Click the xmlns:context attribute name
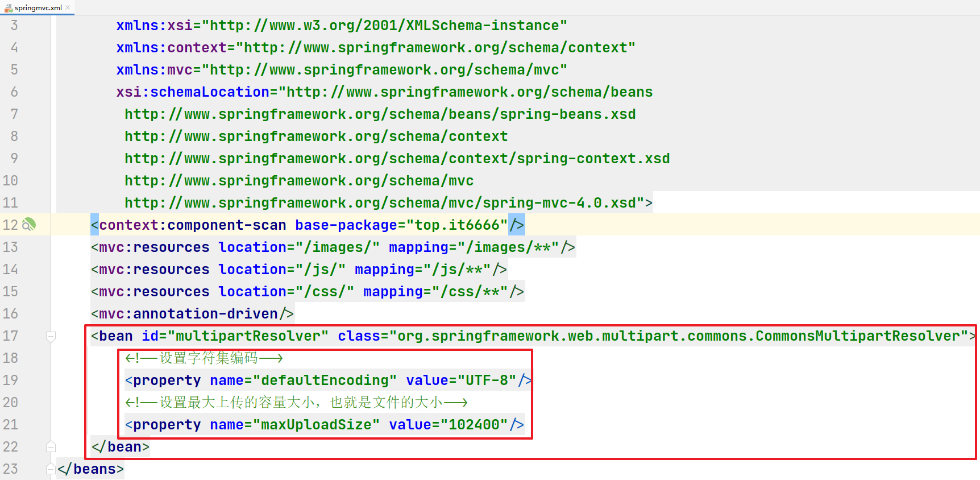The width and height of the screenshot is (980, 480). point(172,48)
